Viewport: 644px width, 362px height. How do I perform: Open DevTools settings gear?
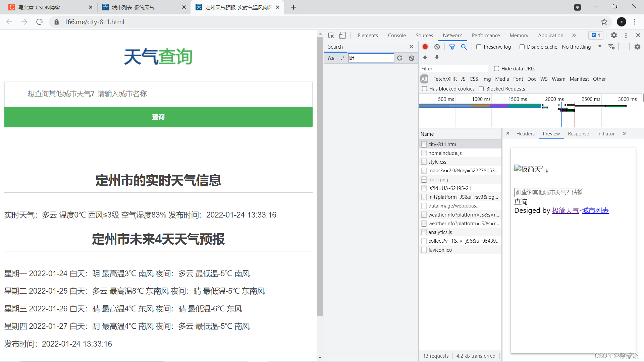click(x=614, y=36)
